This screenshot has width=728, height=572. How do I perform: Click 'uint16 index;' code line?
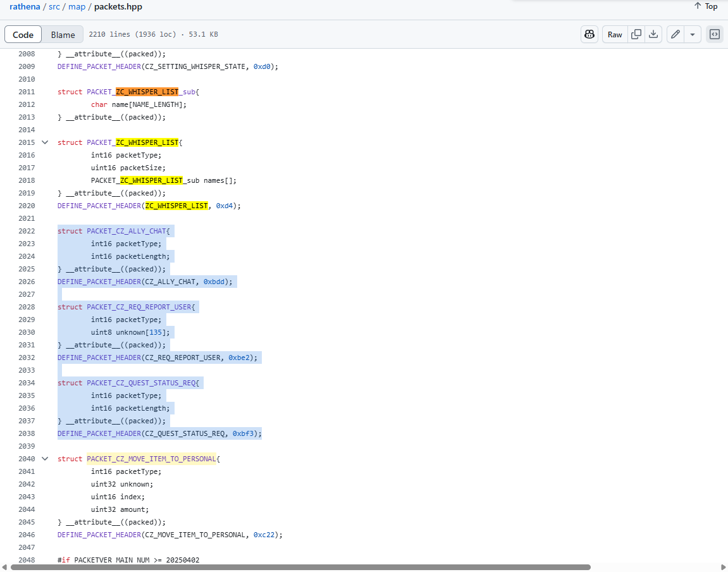[118, 497]
